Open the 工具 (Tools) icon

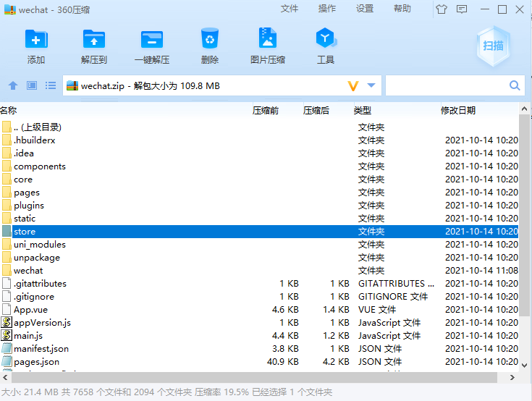[326, 46]
